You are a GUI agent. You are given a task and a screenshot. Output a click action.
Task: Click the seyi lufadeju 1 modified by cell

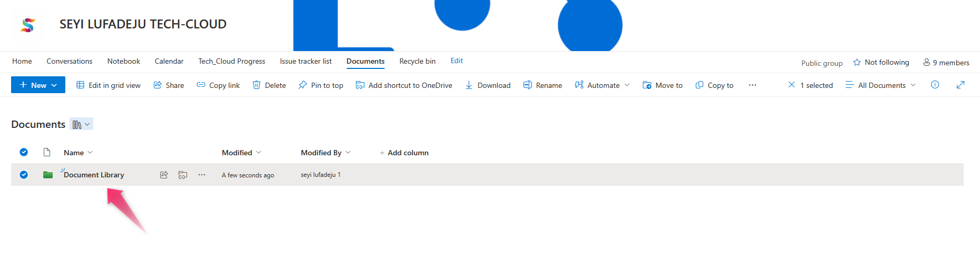(x=321, y=175)
